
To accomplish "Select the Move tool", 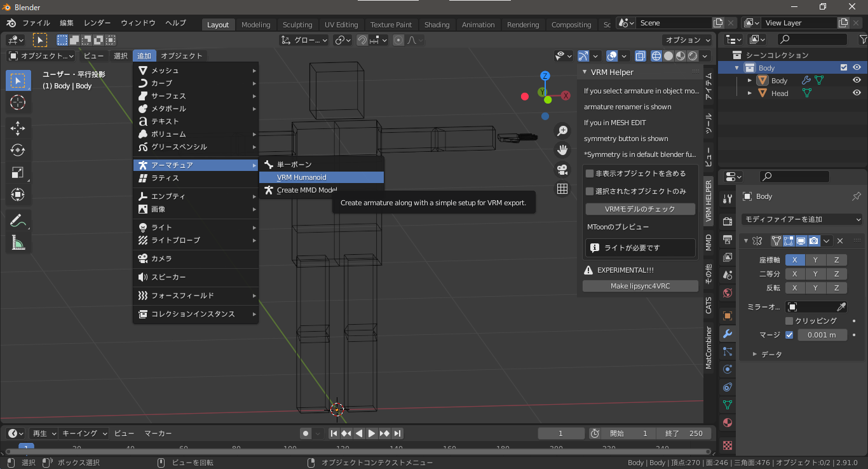I will 18,128.
